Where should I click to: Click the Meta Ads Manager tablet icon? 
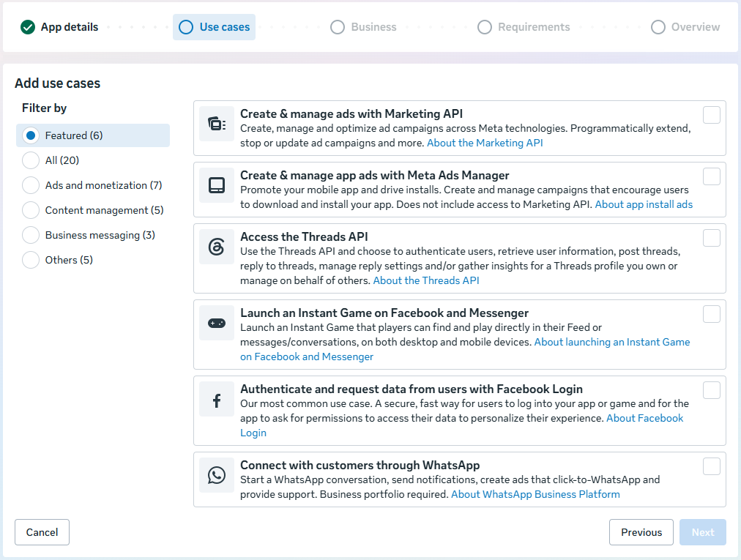coord(217,185)
